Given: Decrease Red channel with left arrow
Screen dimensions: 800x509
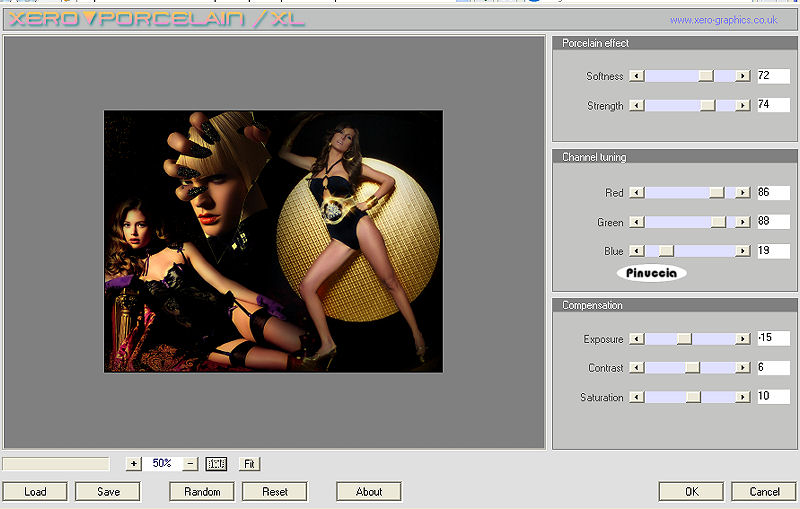Looking at the screenshot, I should coord(636,192).
